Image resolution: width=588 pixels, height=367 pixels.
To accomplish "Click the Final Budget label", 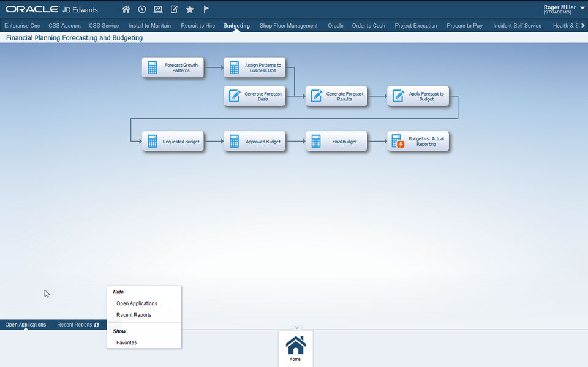I will (345, 142).
